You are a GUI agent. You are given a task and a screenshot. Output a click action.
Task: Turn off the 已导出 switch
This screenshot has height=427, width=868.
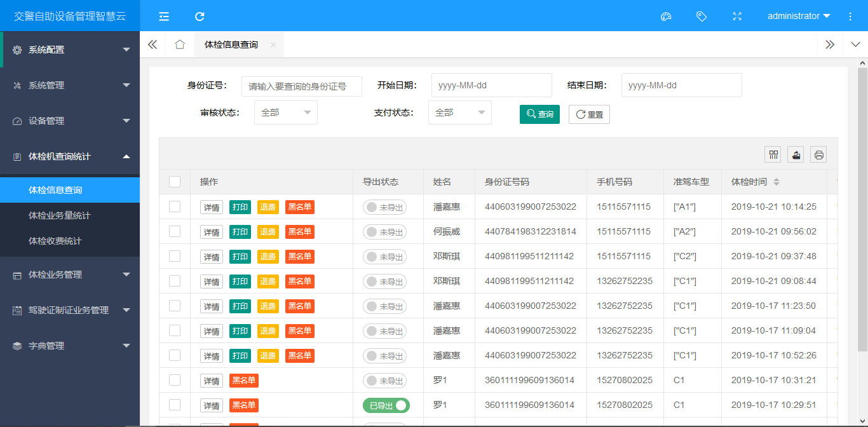(x=386, y=405)
